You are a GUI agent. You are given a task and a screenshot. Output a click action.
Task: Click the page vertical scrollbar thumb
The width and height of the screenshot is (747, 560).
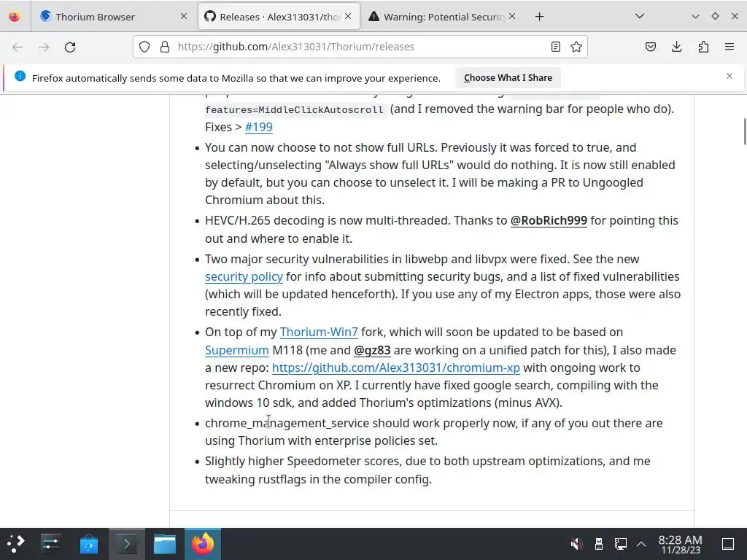pos(745,131)
